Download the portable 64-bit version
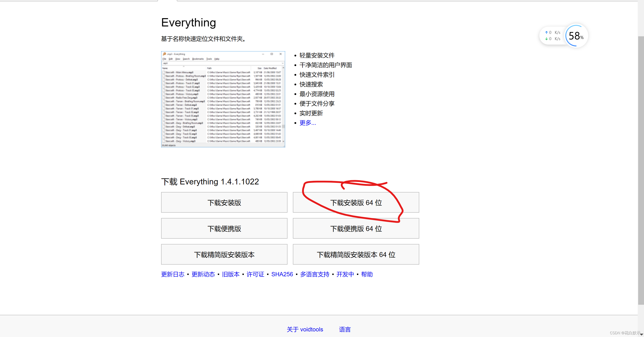644x337 pixels. [356, 229]
